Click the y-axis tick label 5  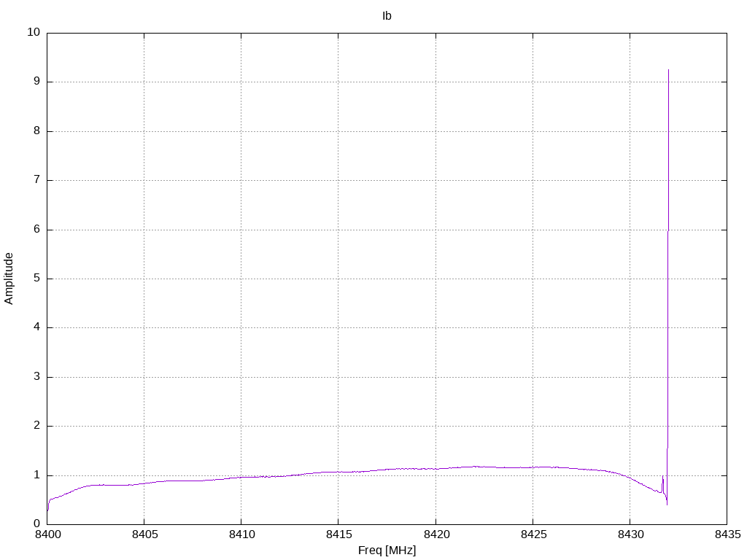click(36, 279)
